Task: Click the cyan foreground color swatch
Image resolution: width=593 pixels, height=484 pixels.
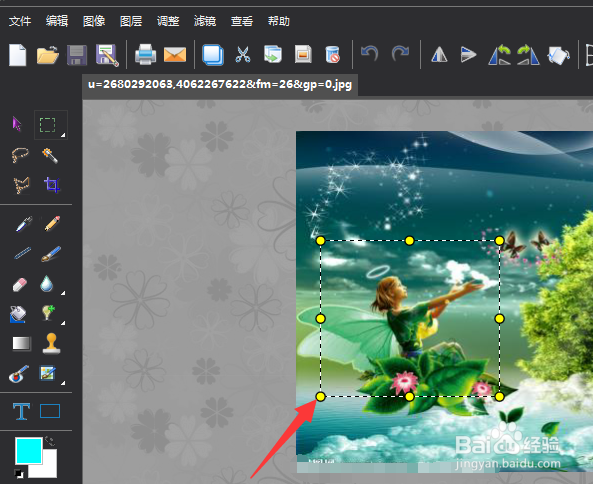Action: coord(28,451)
